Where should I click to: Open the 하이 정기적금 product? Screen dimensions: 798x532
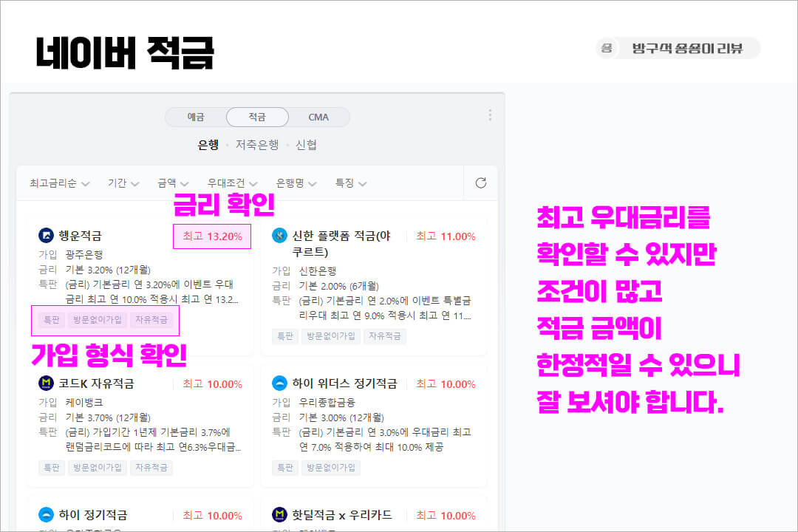pyautogui.click(x=92, y=515)
